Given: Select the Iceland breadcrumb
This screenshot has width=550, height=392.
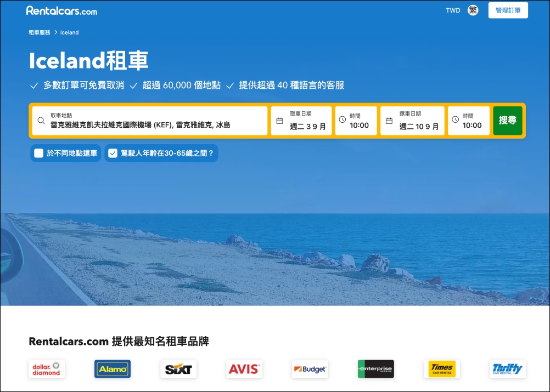Looking at the screenshot, I should pos(70,32).
